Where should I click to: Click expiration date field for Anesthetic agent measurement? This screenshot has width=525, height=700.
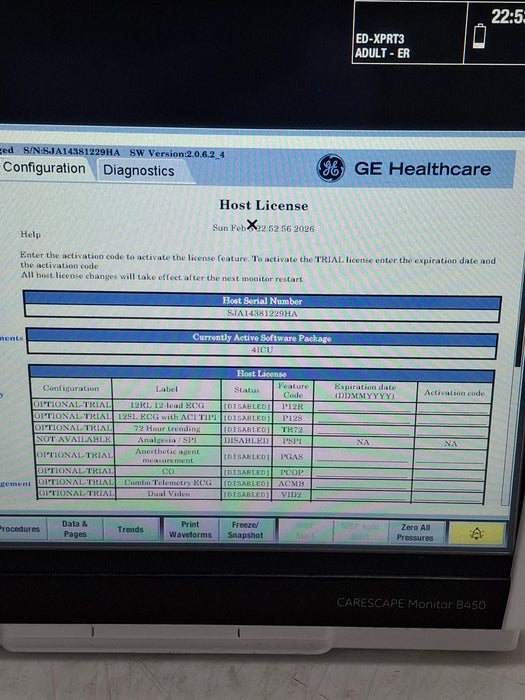point(363,456)
